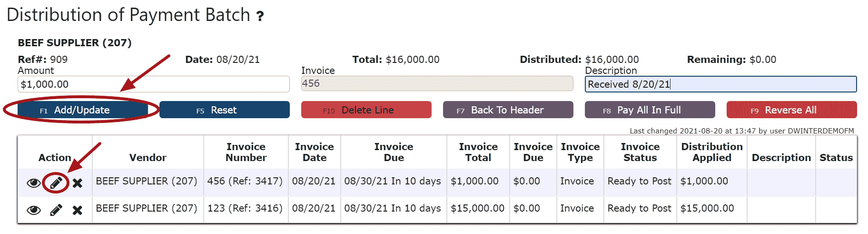Reset the distribution form
This screenshot has height=234, width=868.
[225, 110]
